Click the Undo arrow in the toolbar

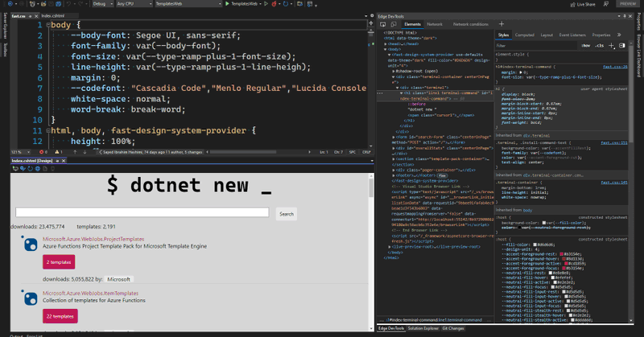click(x=68, y=4)
